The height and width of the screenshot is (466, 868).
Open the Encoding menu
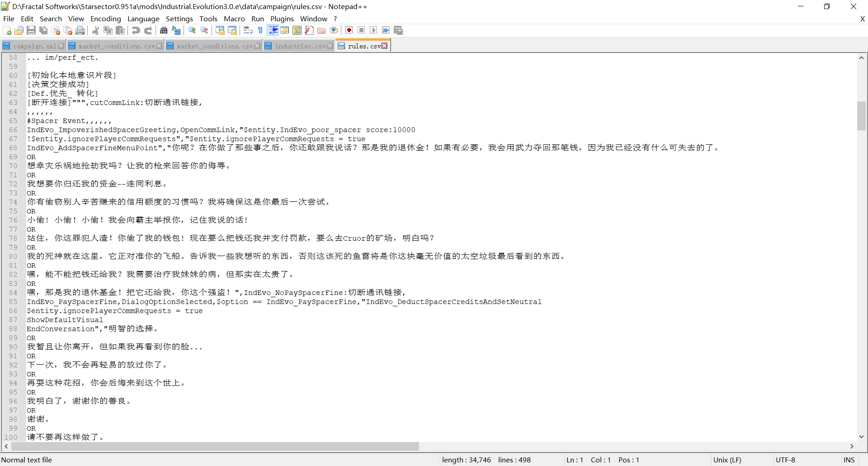[x=106, y=19]
